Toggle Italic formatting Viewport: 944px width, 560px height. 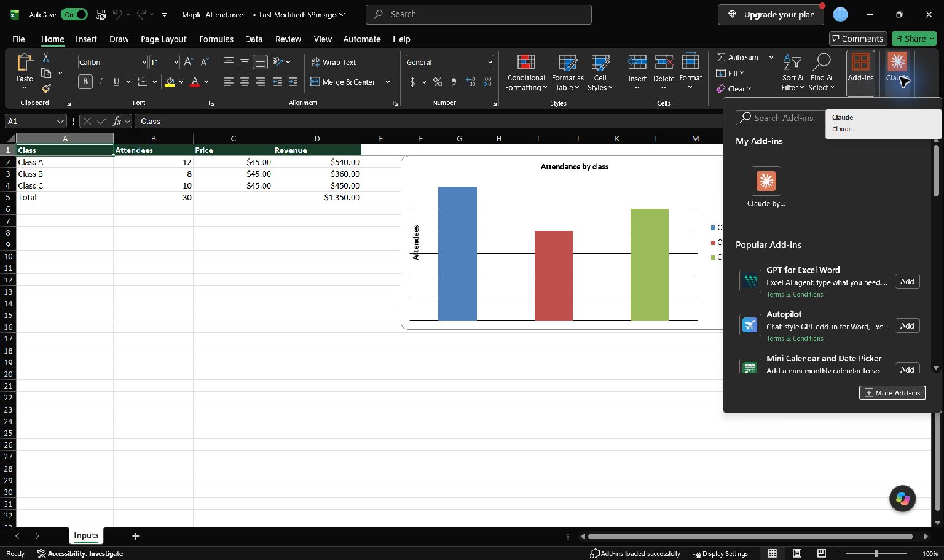click(101, 82)
